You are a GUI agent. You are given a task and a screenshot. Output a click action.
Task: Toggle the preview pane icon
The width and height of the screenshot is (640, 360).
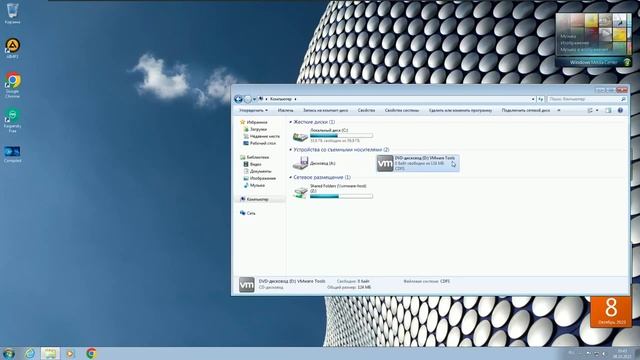(x=608, y=110)
